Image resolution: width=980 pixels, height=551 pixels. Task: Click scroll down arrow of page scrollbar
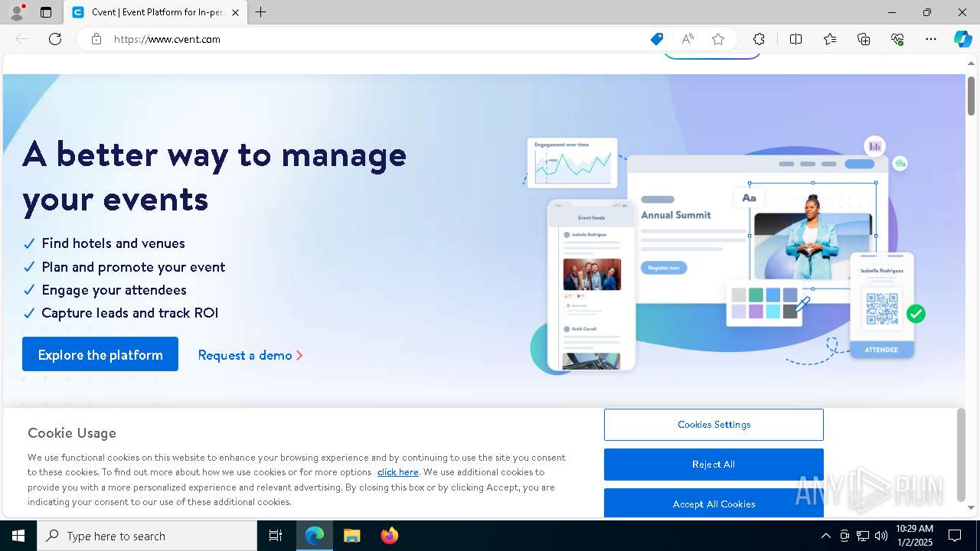[971, 508]
